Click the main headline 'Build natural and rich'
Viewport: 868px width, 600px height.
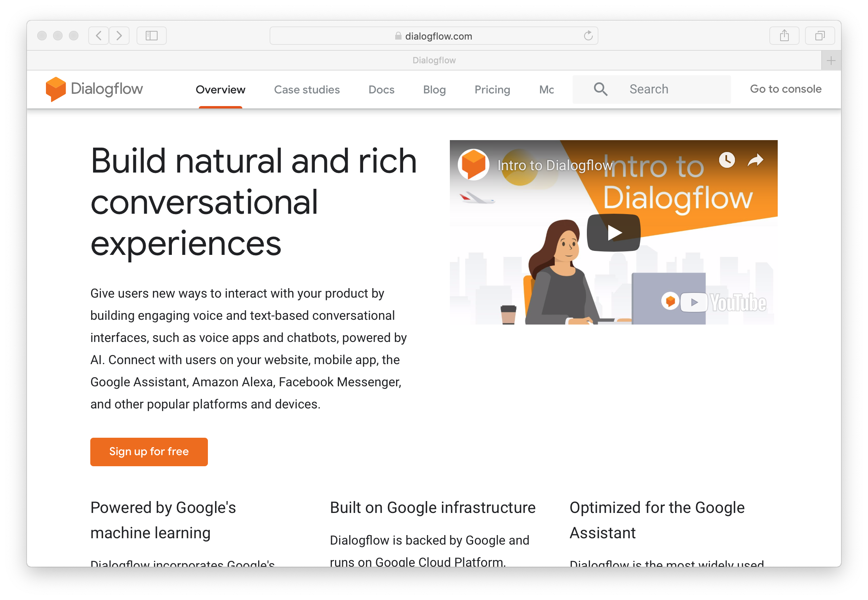click(x=253, y=161)
